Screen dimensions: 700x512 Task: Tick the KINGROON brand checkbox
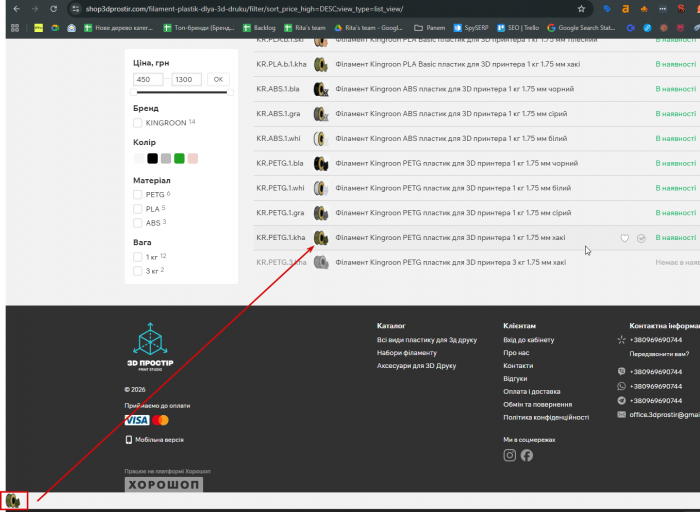point(138,123)
